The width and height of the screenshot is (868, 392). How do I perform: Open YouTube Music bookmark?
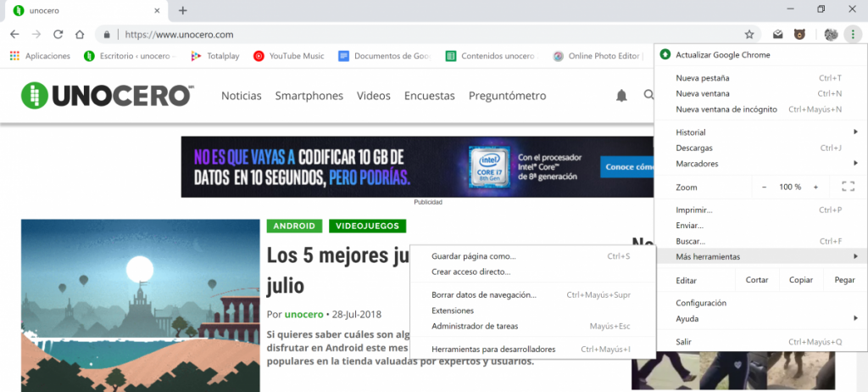(288, 56)
